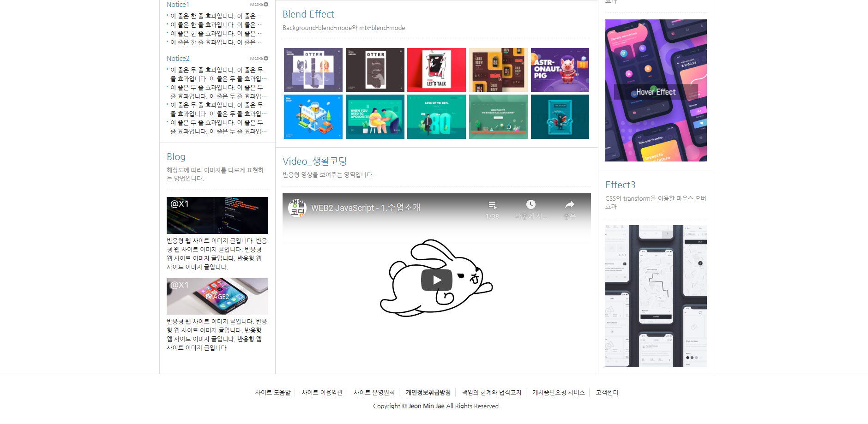Open the Gold Brew packaging thumbnail
This screenshot has height=424, width=868.
click(498, 70)
